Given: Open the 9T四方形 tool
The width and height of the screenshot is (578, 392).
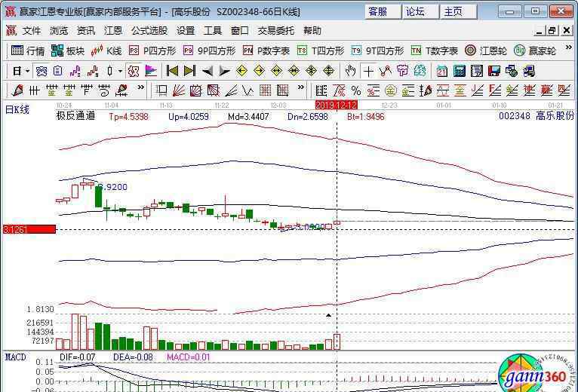Looking at the screenshot, I should tap(377, 51).
